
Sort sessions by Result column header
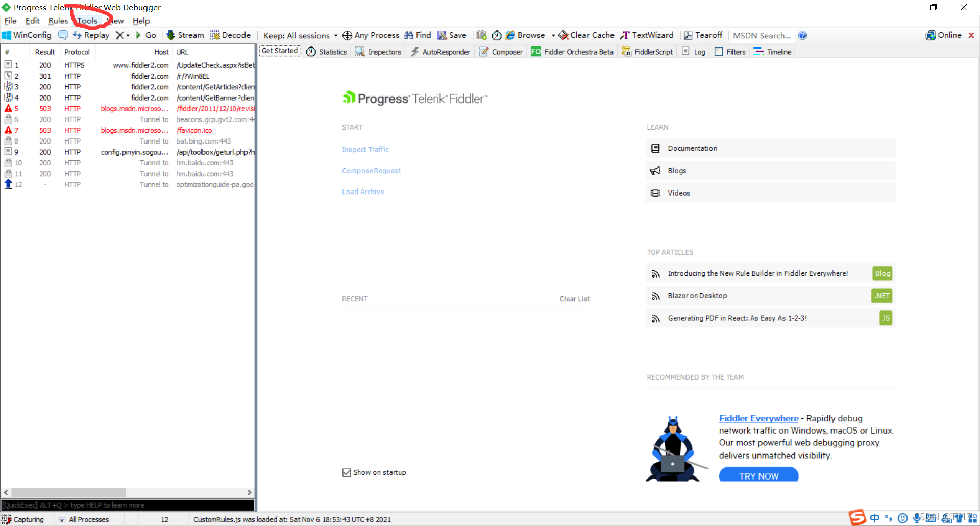(x=45, y=52)
